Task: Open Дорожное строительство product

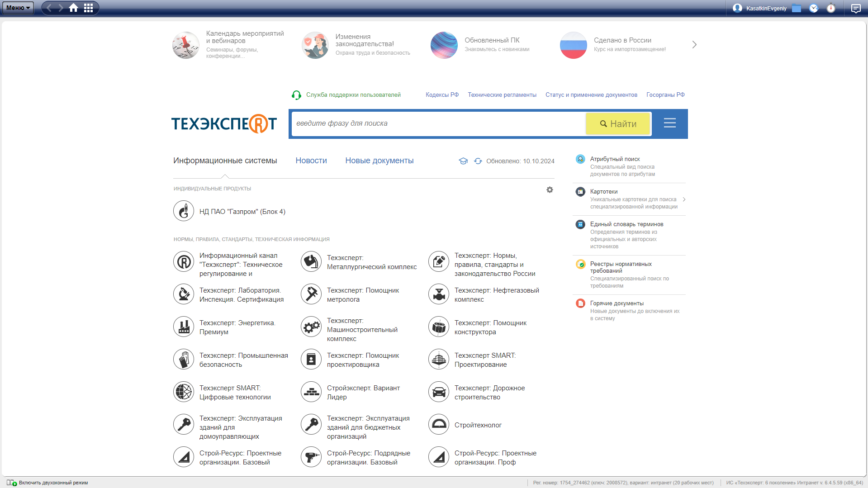Action: click(477, 393)
